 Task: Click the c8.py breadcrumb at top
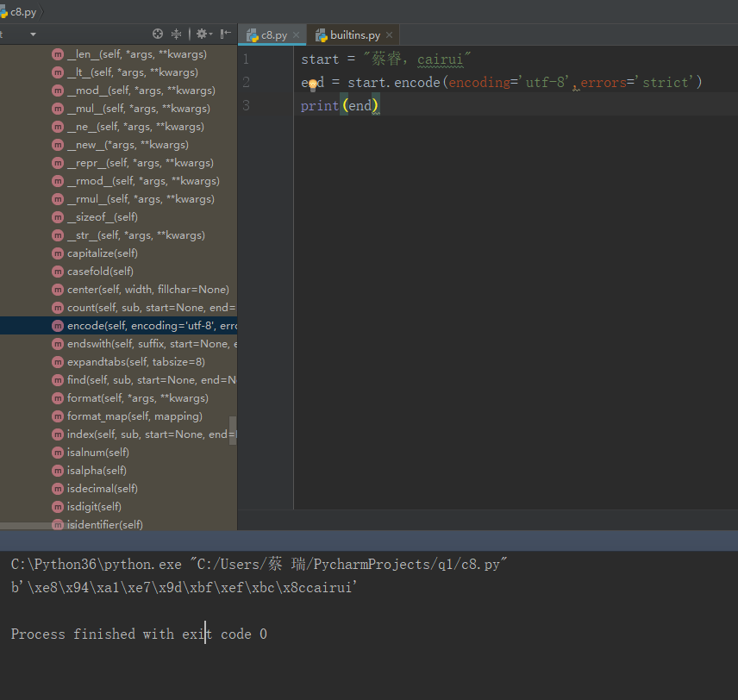point(18,12)
